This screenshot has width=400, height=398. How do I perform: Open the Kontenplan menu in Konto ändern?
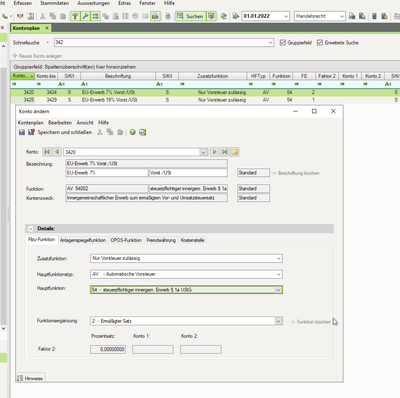coord(31,123)
